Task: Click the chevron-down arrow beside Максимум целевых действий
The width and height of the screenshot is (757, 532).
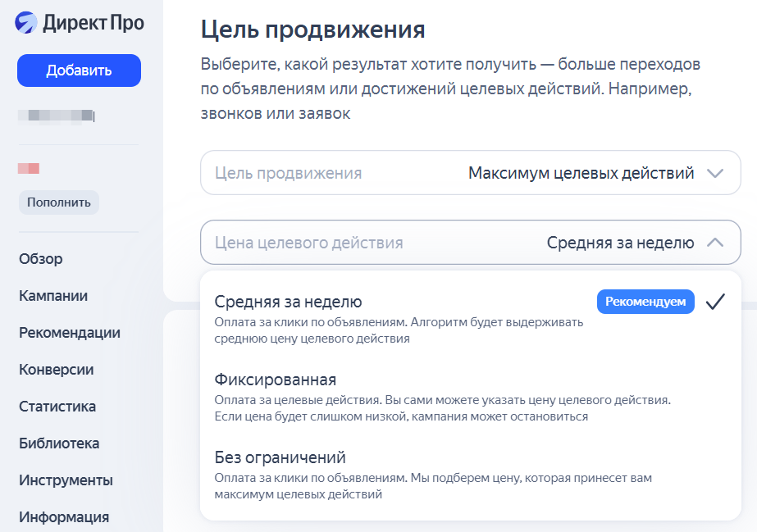Action: coord(715,173)
